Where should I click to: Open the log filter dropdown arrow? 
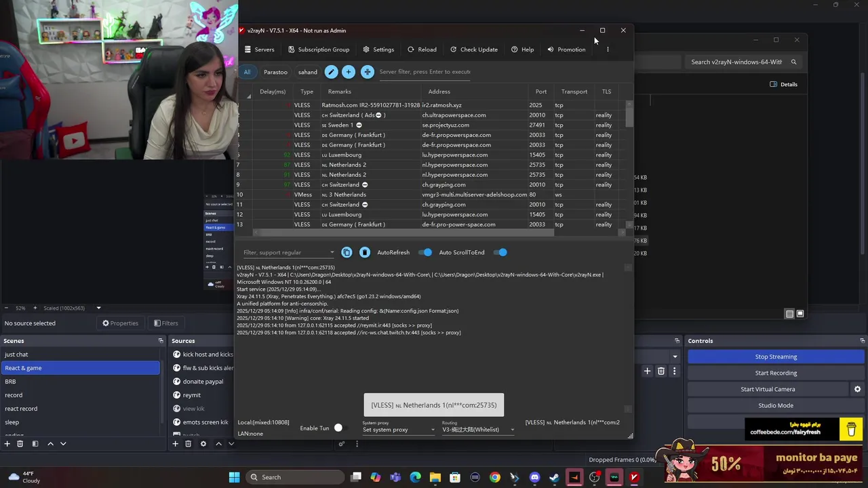[332, 253]
